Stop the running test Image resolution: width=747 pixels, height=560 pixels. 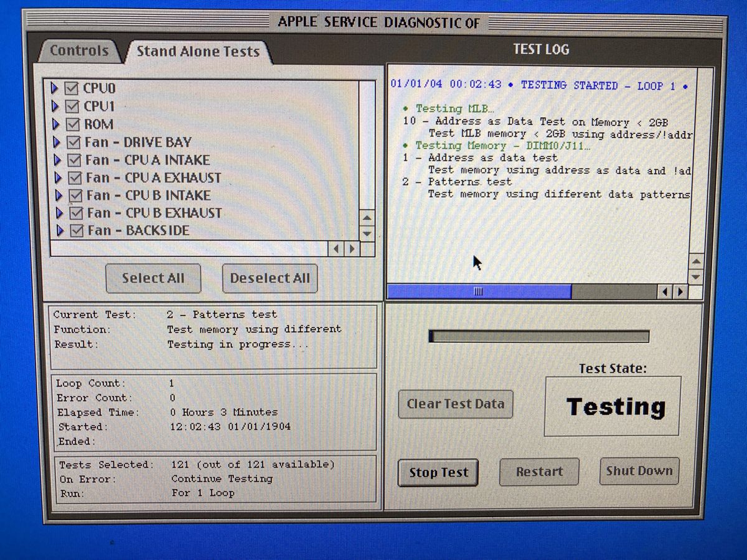tap(438, 473)
